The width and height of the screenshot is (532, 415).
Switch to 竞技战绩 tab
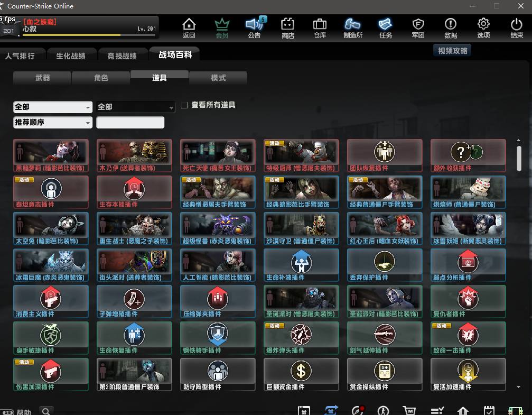pos(122,56)
